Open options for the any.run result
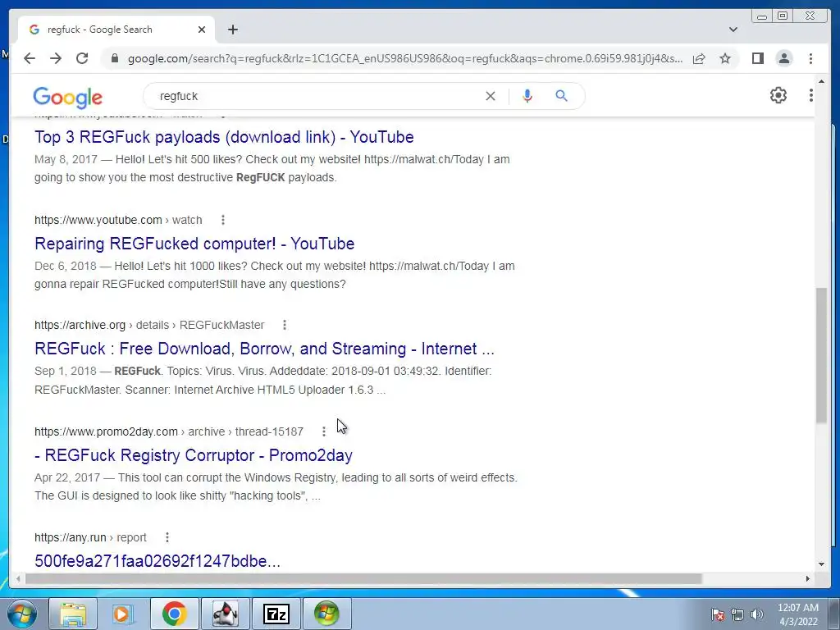Image resolution: width=840 pixels, height=630 pixels. pyautogui.click(x=167, y=536)
